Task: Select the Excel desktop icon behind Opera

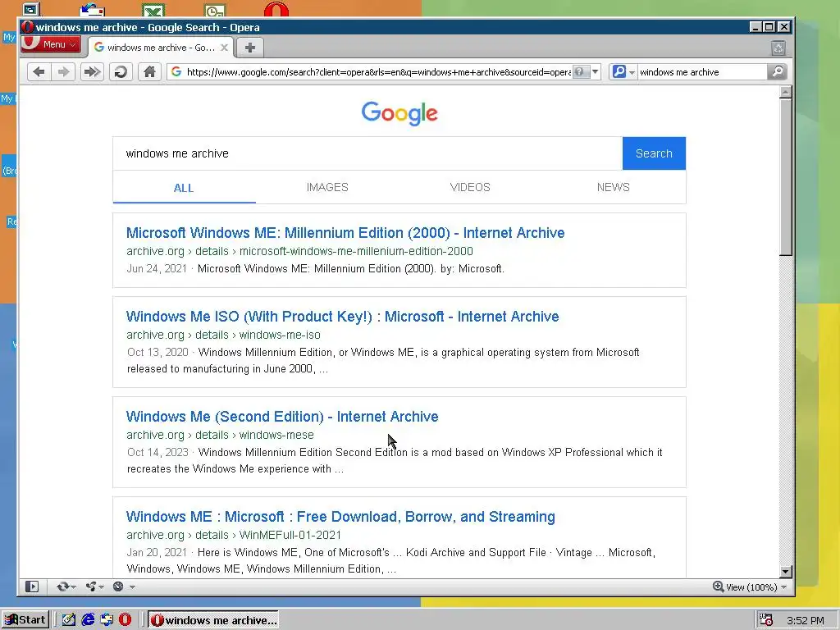Action: pyautogui.click(x=153, y=10)
